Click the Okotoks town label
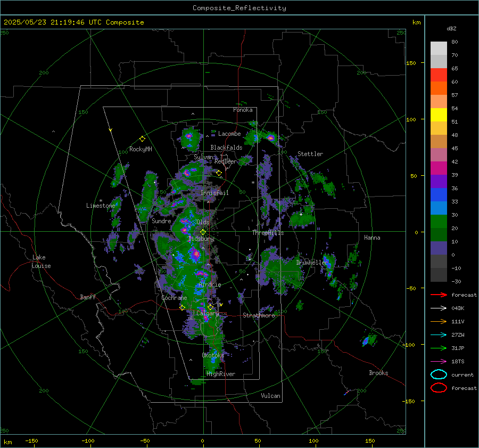Viewport: 479px width, 448px height. click(x=213, y=355)
